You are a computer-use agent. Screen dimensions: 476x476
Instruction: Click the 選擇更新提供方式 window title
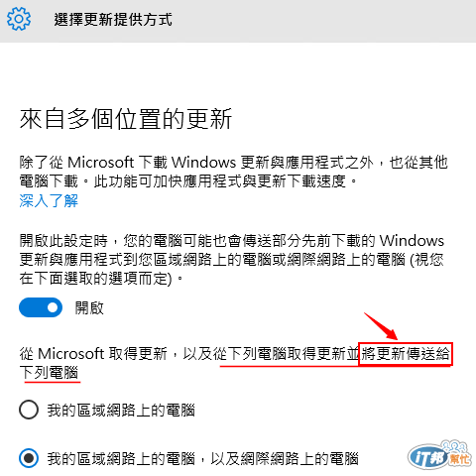pyautogui.click(x=113, y=20)
